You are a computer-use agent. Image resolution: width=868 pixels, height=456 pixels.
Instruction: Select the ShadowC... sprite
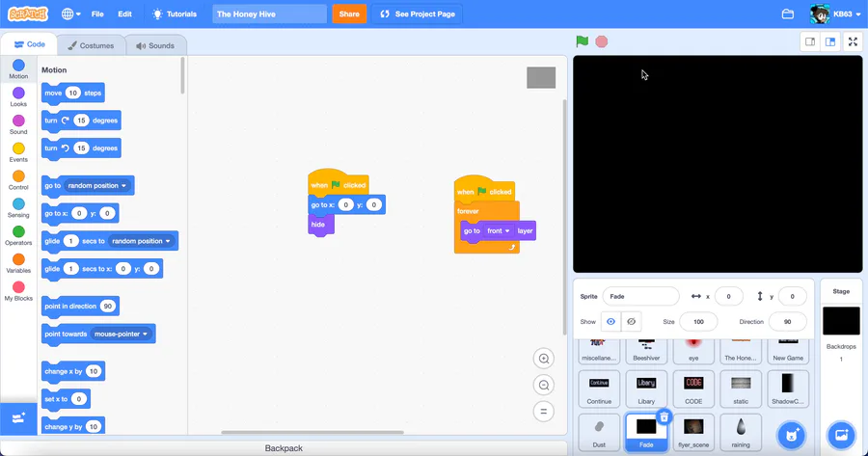click(788, 389)
